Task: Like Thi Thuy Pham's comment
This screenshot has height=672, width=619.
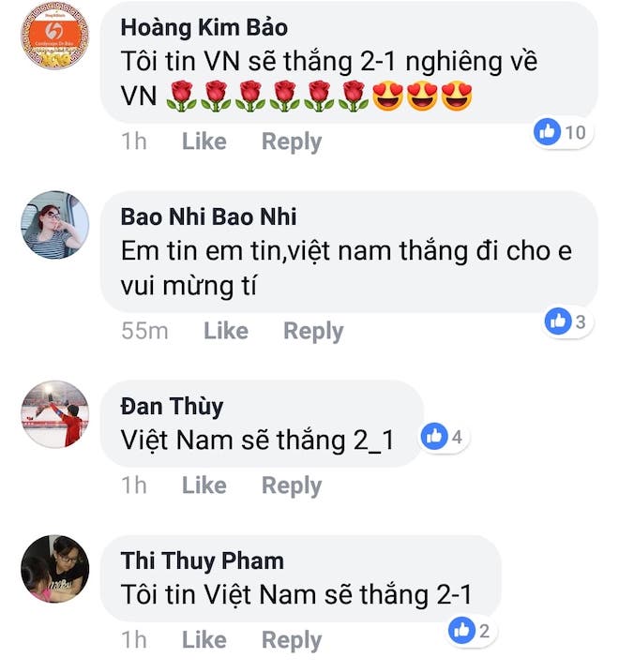Action: click(x=204, y=640)
